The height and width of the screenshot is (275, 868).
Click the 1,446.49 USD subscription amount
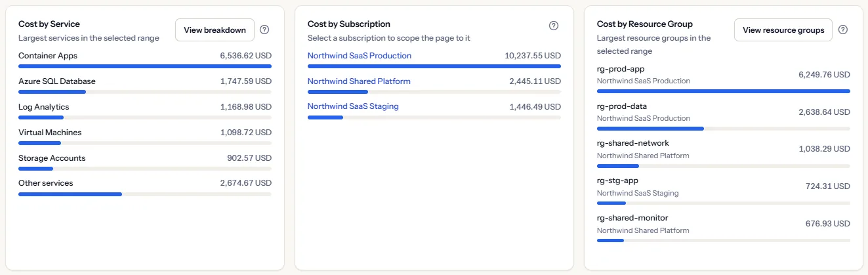[x=535, y=106]
